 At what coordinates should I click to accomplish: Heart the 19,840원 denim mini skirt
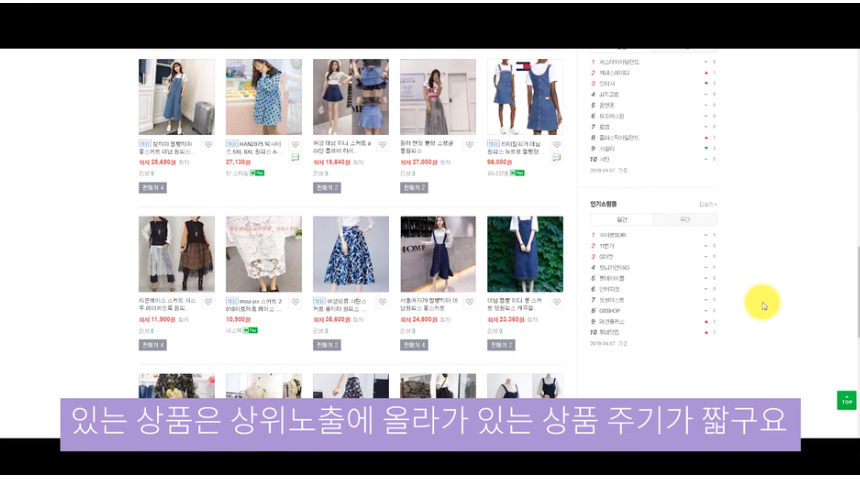click(382, 145)
